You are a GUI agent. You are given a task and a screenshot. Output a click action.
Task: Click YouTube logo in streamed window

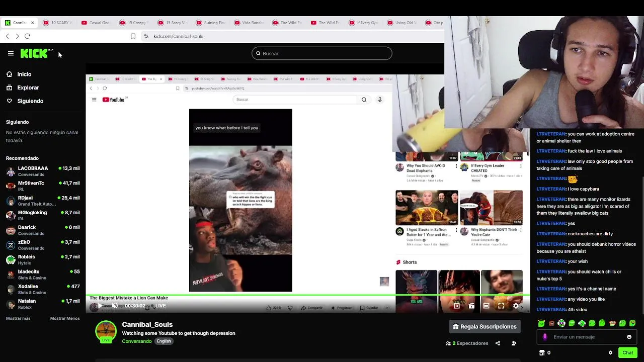coord(113,100)
